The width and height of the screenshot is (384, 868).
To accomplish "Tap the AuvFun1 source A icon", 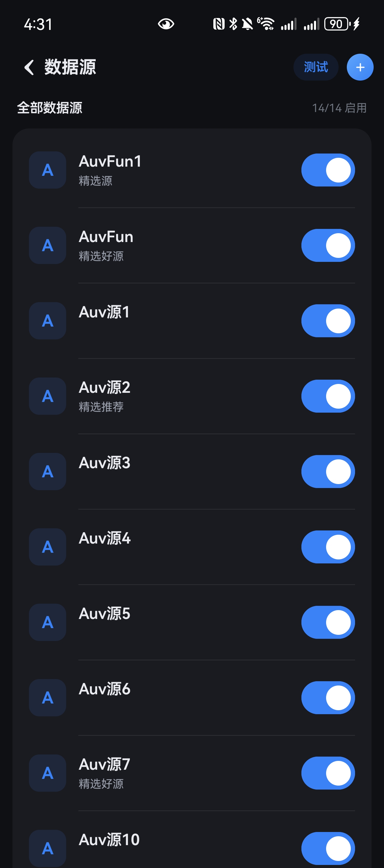I will [x=48, y=170].
